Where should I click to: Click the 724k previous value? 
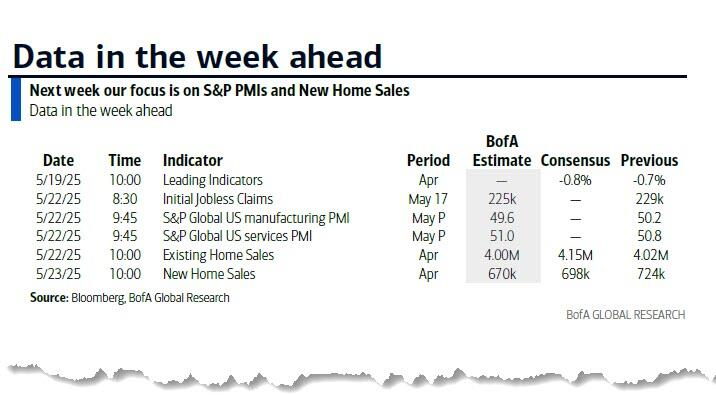coord(651,274)
